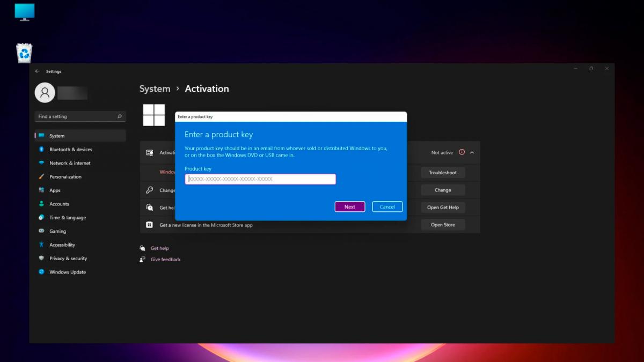Click the Windows logo on Activation page
This screenshot has width=644, height=362.
click(153, 115)
